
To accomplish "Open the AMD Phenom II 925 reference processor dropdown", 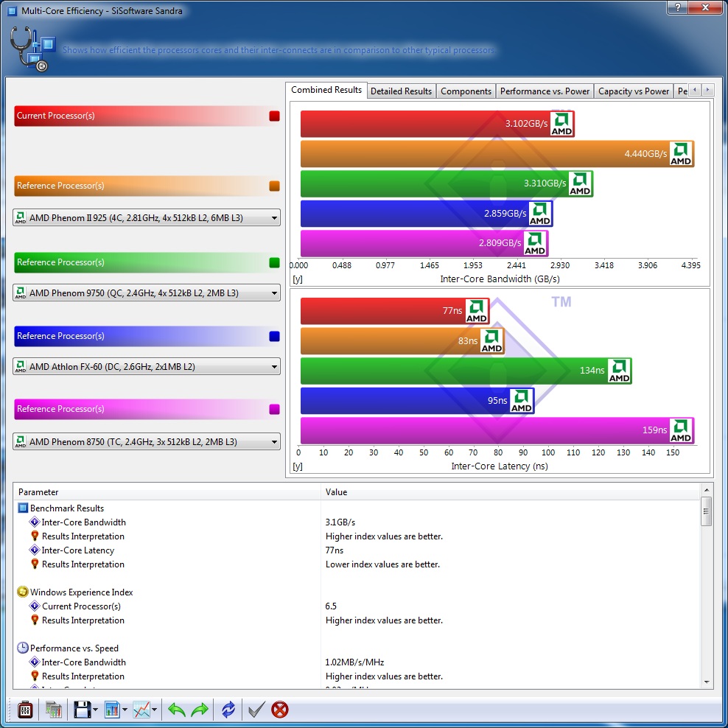I will point(147,218).
